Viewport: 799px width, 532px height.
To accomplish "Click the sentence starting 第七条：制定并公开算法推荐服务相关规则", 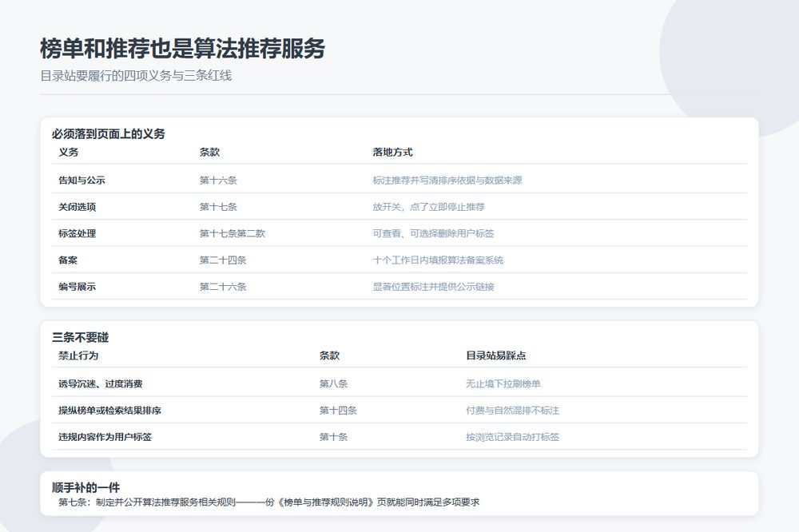I will pos(268,502).
